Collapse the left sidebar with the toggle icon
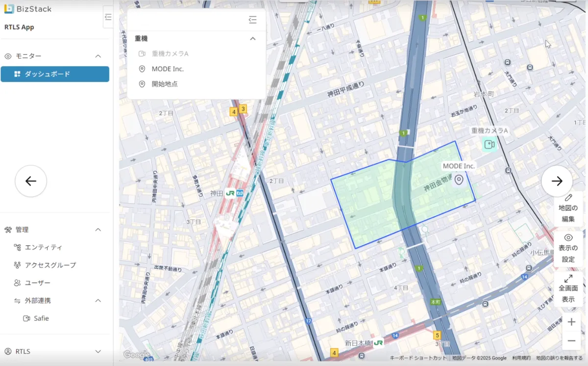Screen dimensions: 588x366 pyautogui.click(x=108, y=17)
